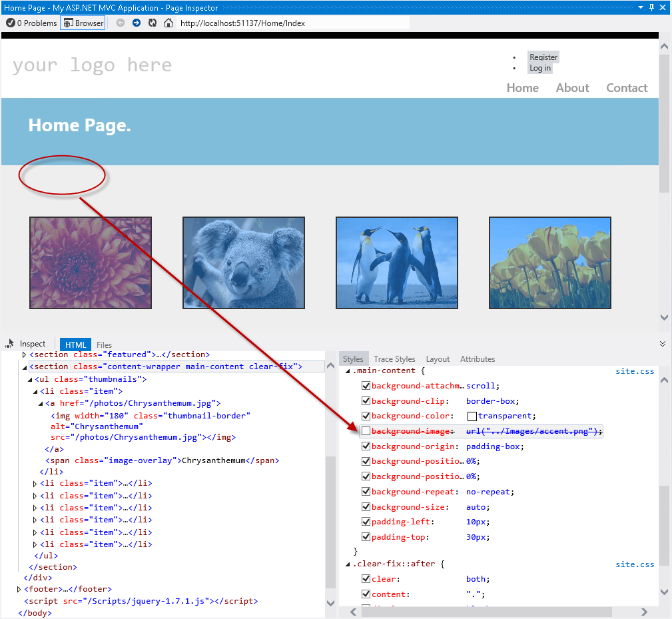This screenshot has height=619, width=672.
Task: Click the 0 Problems status icon
Action: tap(11, 22)
